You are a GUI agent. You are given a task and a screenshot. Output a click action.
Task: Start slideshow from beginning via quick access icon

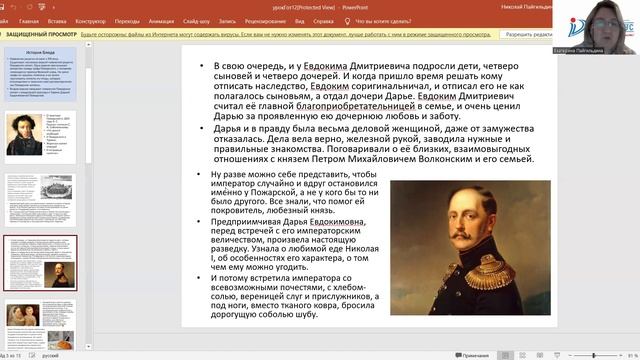click(x=42, y=7)
